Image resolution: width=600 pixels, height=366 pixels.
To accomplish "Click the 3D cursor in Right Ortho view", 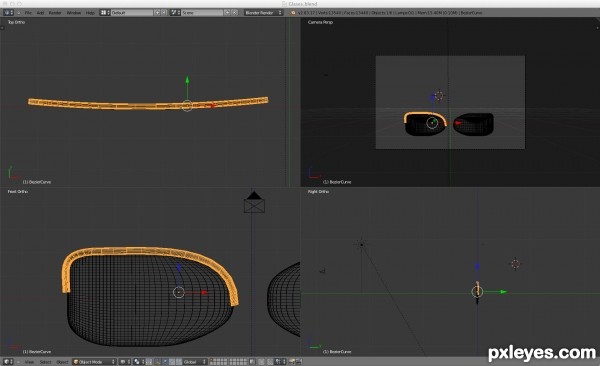I will (x=515, y=264).
